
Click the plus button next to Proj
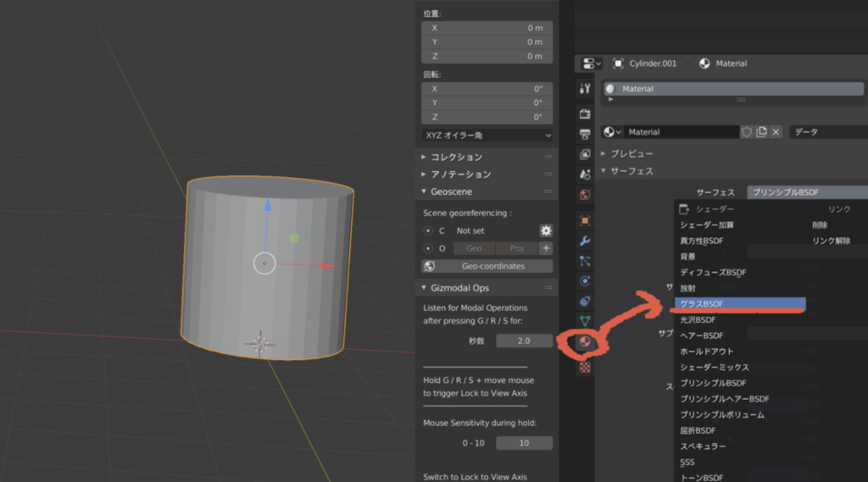click(x=546, y=248)
